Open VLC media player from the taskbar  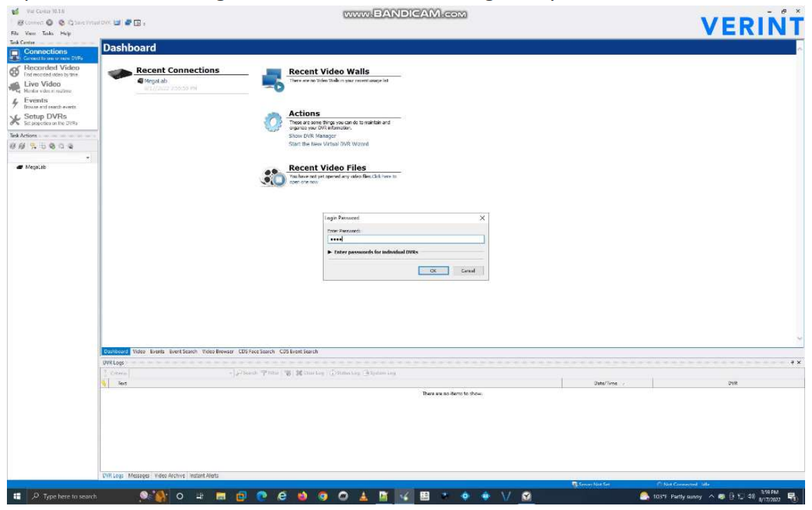click(364, 496)
